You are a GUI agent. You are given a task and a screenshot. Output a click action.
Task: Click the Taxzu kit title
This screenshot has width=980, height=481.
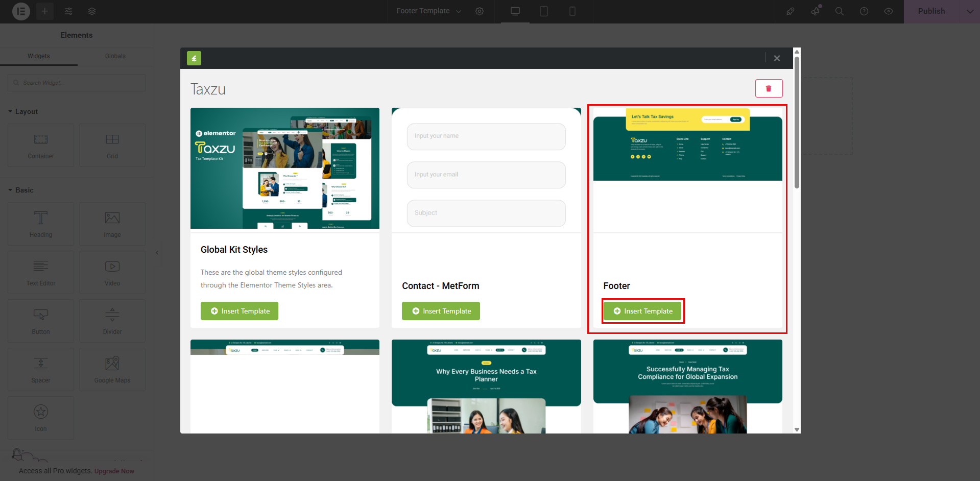pyautogui.click(x=208, y=89)
